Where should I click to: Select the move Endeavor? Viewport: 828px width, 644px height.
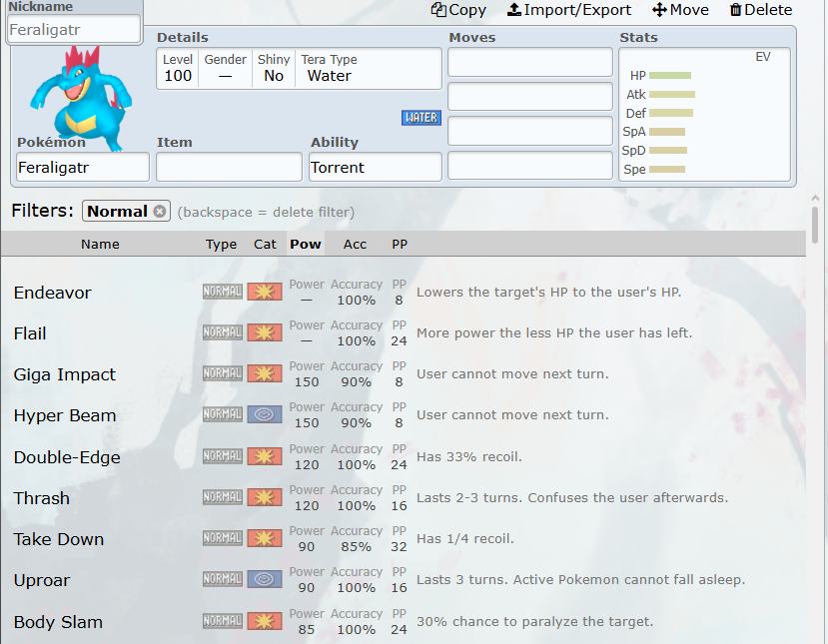(403, 292)
